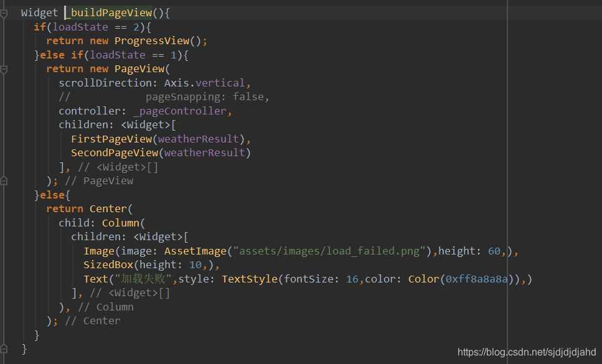This screenshot has height=364, width=602.
Task: Click AssetImage in the Image line
Action: [x=195, y=251]
